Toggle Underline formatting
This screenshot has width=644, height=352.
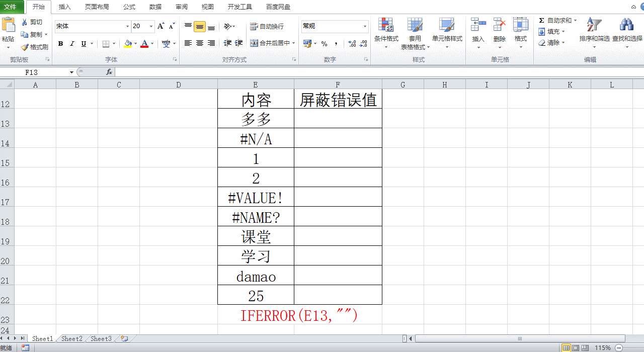pos(84,44)
